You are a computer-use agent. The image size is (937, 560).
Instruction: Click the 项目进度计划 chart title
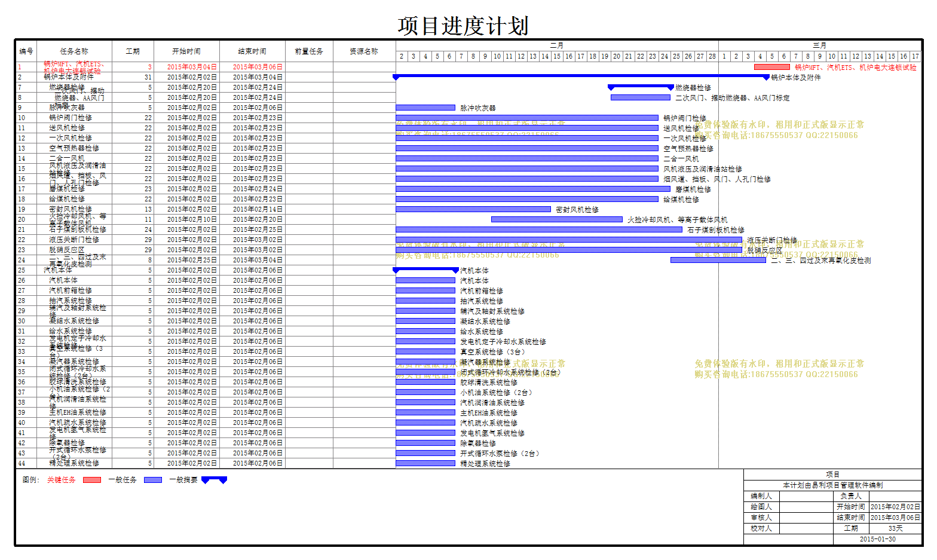point(463,26)
